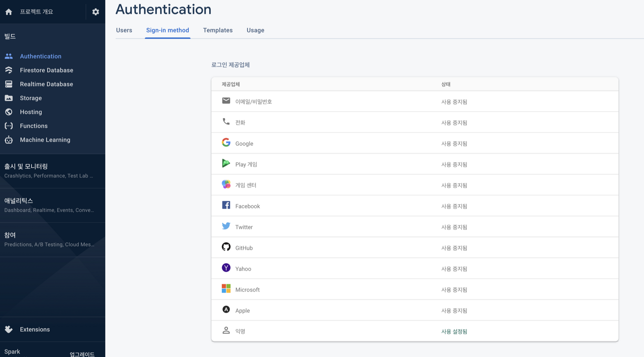
Task: Click 사용 설정됨 status for 익명
Action: (x=454, y=332)
